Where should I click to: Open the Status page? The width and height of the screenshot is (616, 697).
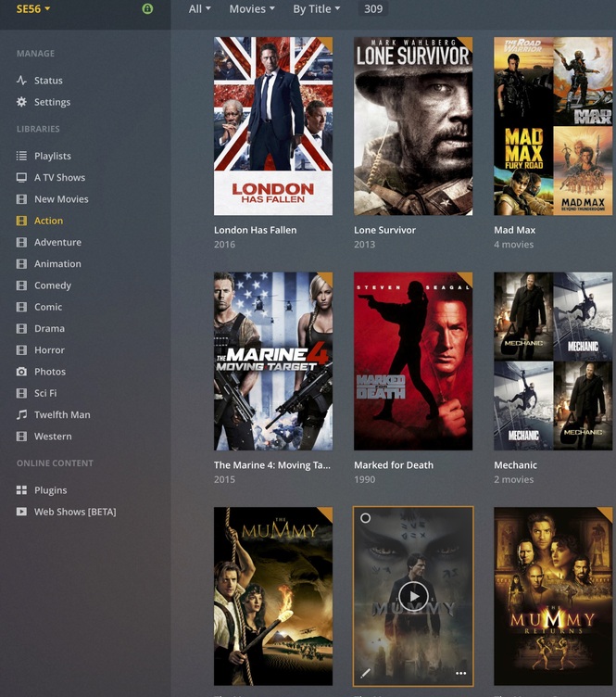pyautogui.click(x=48, y=81)
